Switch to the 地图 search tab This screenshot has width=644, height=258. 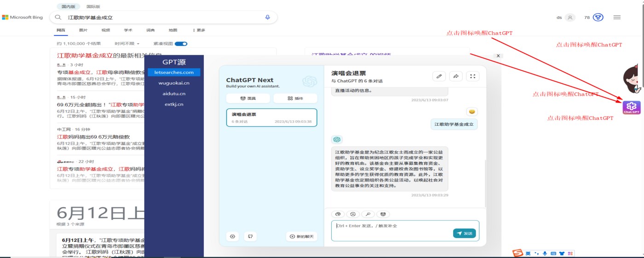coord(173,30)
